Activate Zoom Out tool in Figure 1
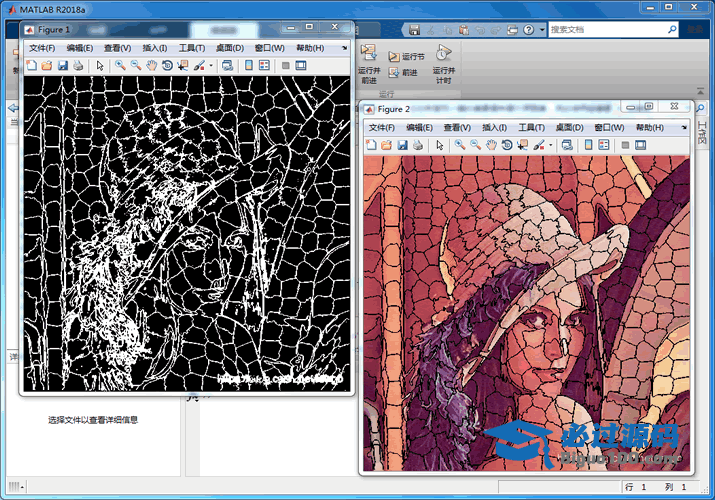715x500 pixels. [135, 66]
